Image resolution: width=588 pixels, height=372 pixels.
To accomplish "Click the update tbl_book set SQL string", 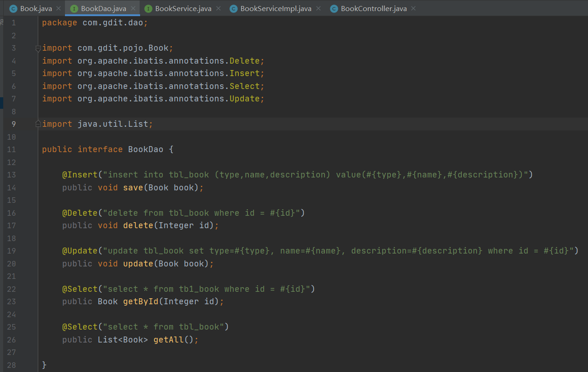I will (338, 251).
